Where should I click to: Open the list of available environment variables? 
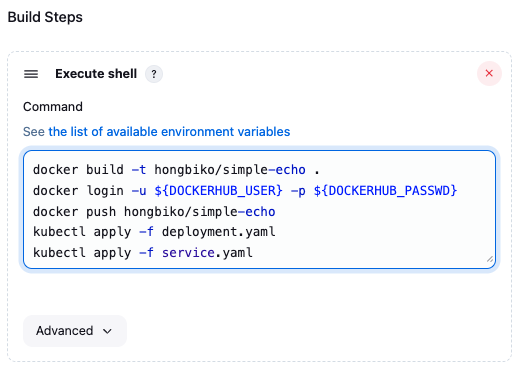pos(169,132)
